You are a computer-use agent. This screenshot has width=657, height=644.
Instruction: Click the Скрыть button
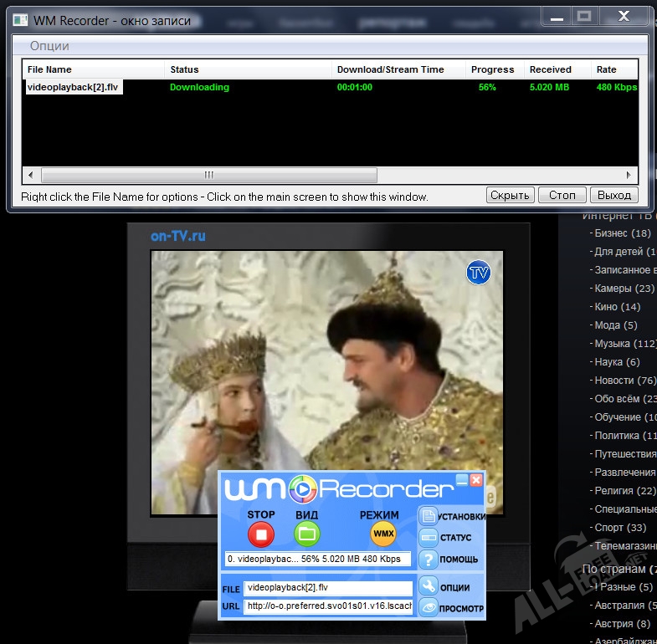pyautogui.click(x=510, y=195)
